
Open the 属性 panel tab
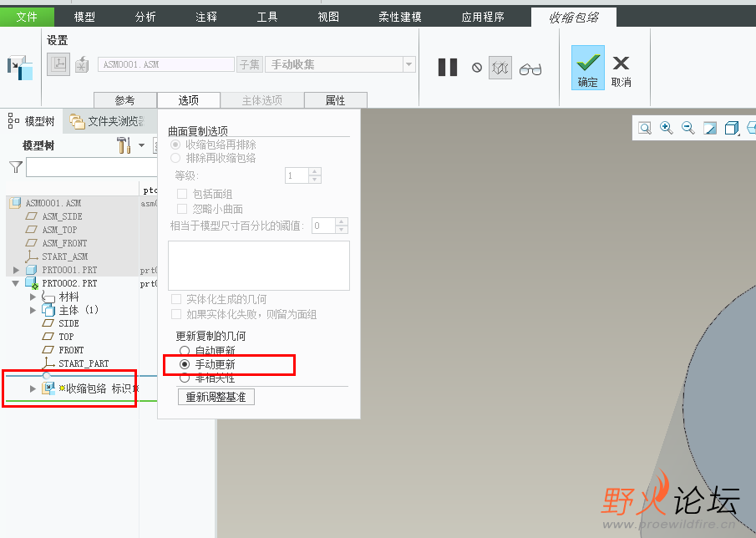point(336,100)
